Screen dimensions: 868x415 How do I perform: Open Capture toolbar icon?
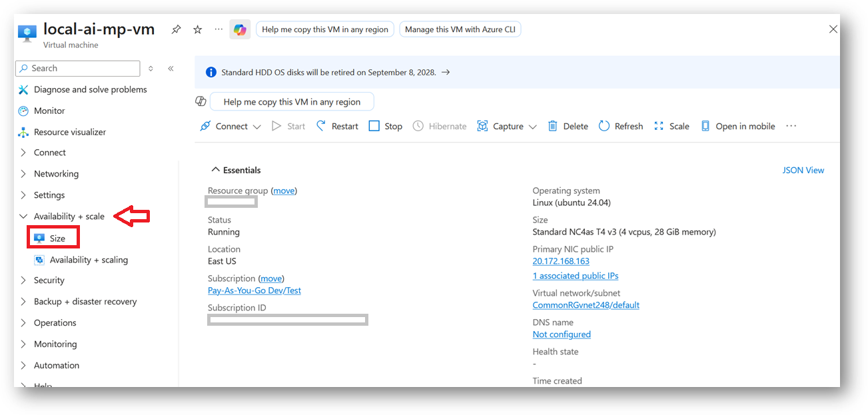pyautogui.click(x=482, y=126)
